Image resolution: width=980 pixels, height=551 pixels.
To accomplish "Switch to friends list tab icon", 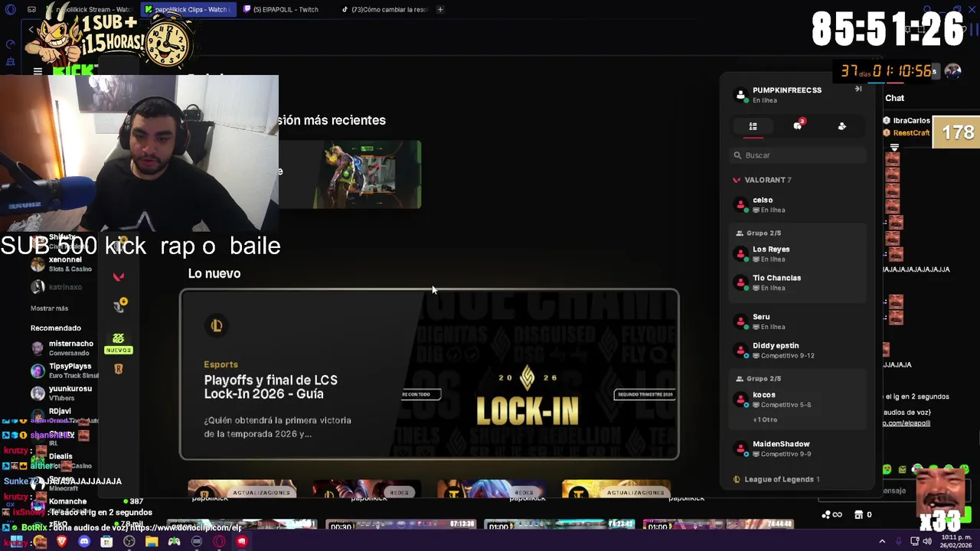I will [x=753, y=127].
